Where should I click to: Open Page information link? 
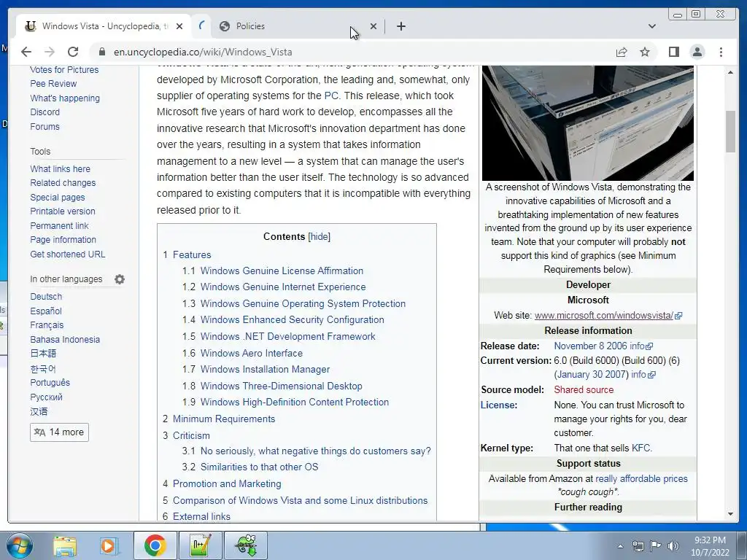[x=63, y=239]
